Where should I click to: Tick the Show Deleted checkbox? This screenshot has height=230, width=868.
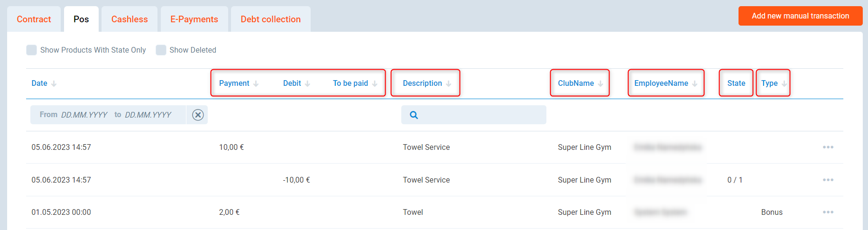tap(161, 50)
